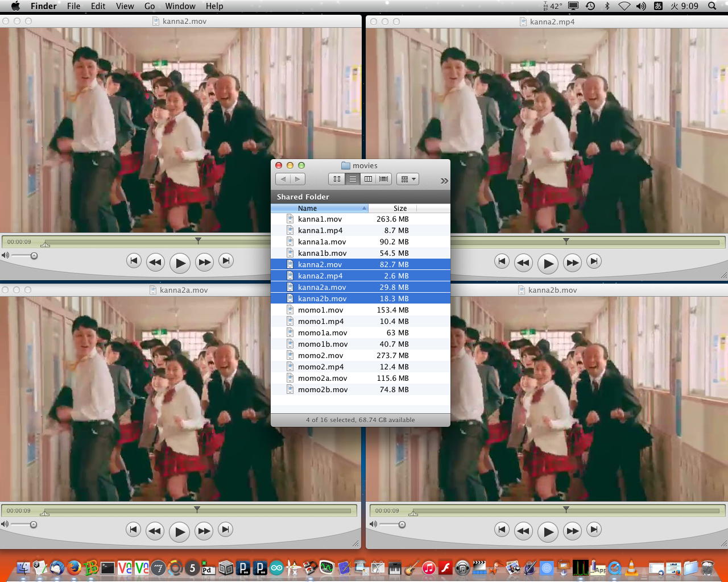This screenshot has height=582, width=728.
Task: Fast-forward the kanna2.mp4 movie
Action: [x=572, y=263]
